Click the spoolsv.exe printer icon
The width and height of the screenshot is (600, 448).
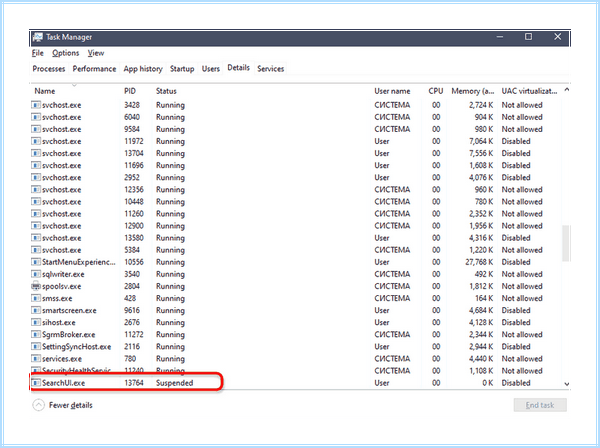(36, 286)
